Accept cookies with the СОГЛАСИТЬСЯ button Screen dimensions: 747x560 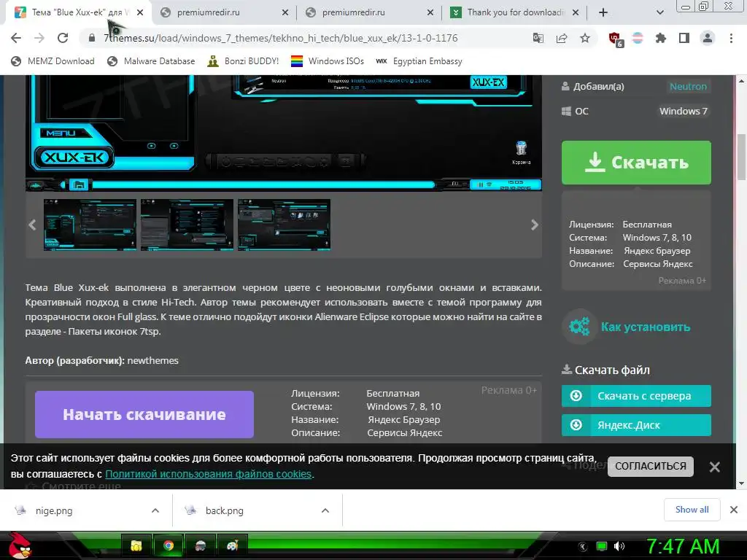point(650,466)
